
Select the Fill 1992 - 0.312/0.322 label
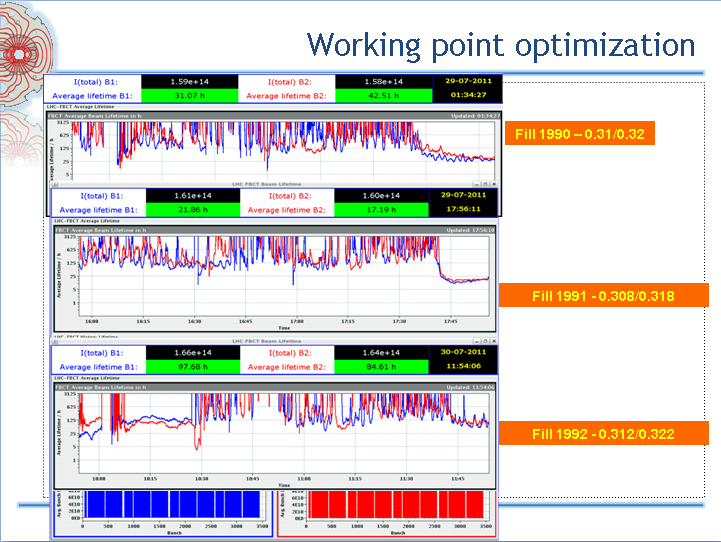click(x=603, y=434)
